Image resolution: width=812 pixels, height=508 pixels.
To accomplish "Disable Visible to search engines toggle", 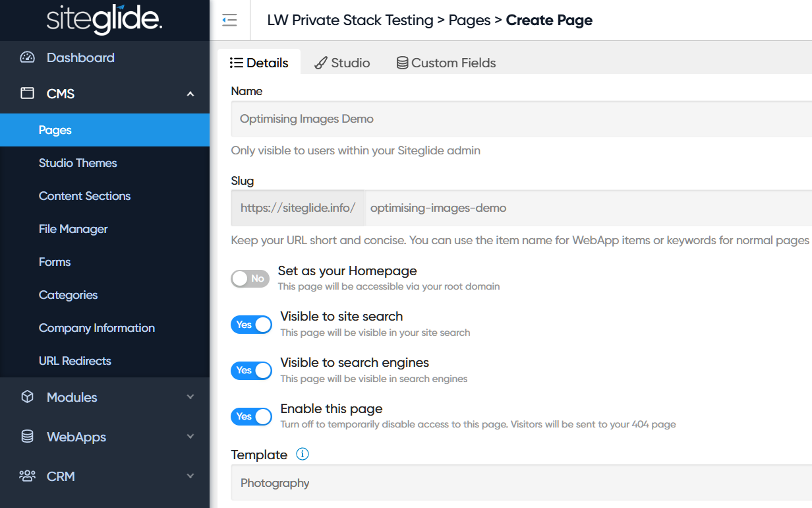I will pos(251,370).
